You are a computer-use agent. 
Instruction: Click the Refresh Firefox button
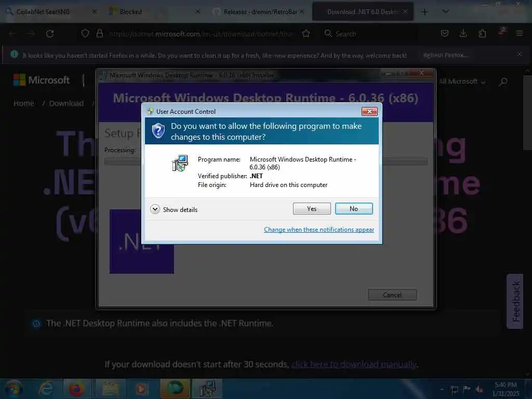coord(445,55)
